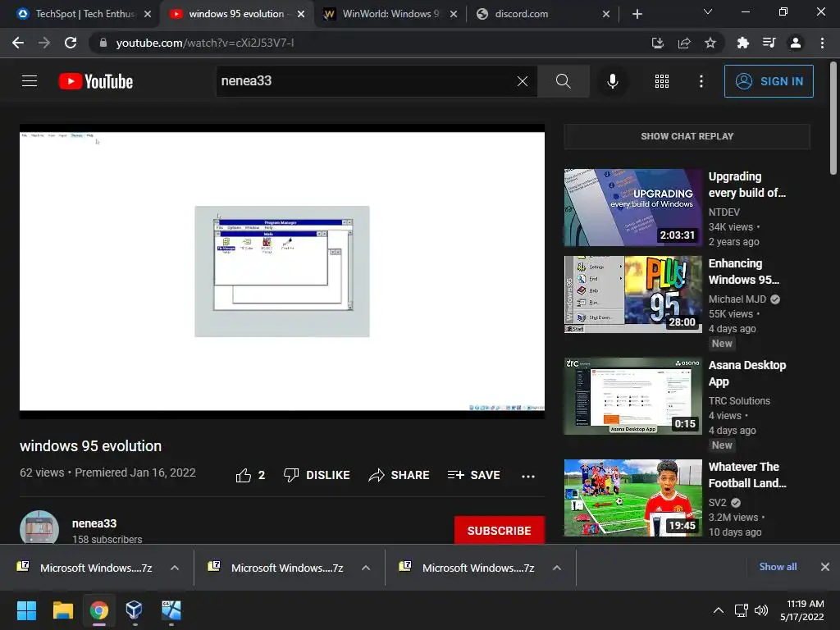Start voice search with the microphone icon
This screenshot has height=630, width=840.
pos(612,81)
